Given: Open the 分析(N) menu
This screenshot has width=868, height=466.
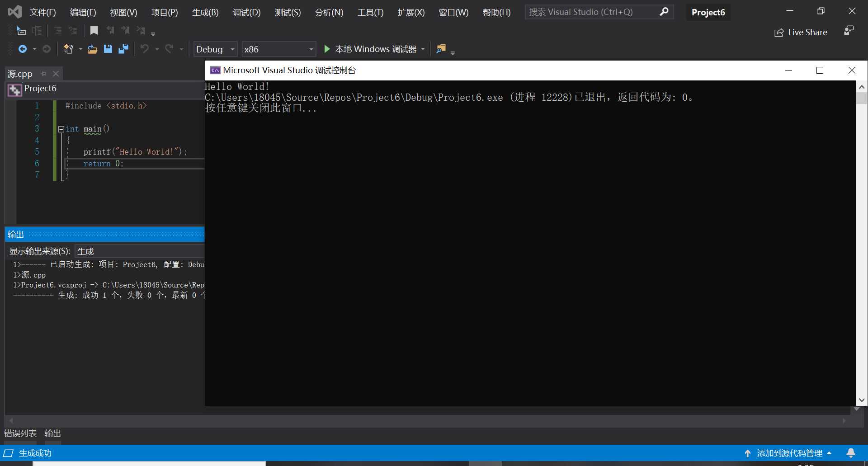Looking at the screenshot, I should pyautogui.click(x=329, y=12).
